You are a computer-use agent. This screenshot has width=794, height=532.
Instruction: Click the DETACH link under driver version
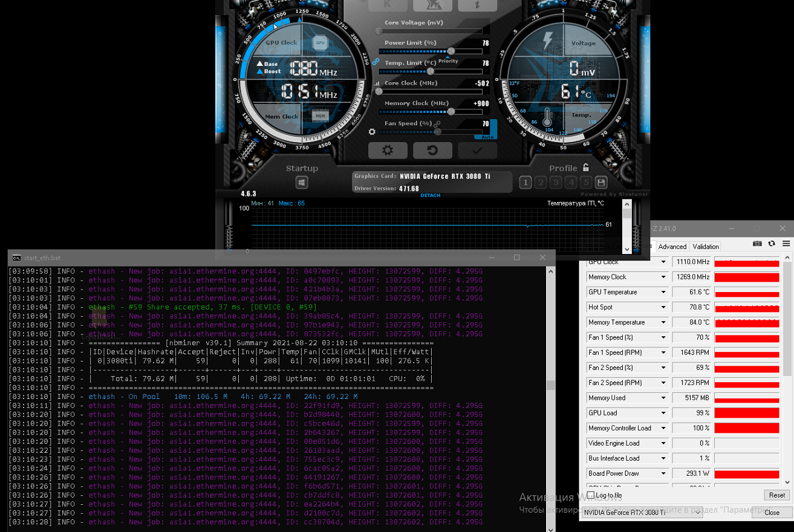click(430, 195)
